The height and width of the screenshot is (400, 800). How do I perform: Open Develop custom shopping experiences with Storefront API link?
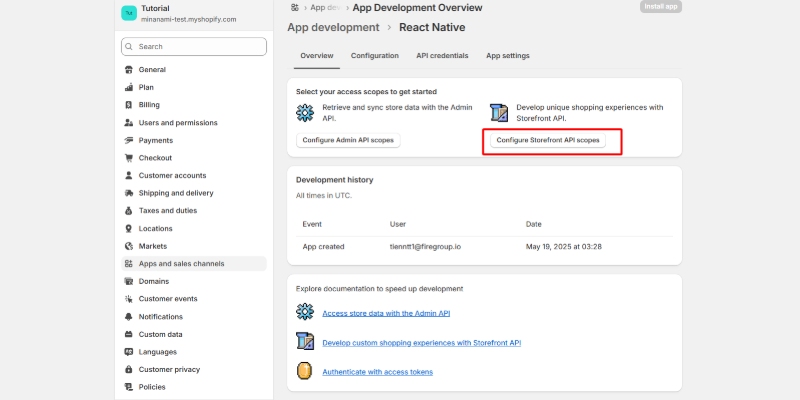[x=421, y=343]
